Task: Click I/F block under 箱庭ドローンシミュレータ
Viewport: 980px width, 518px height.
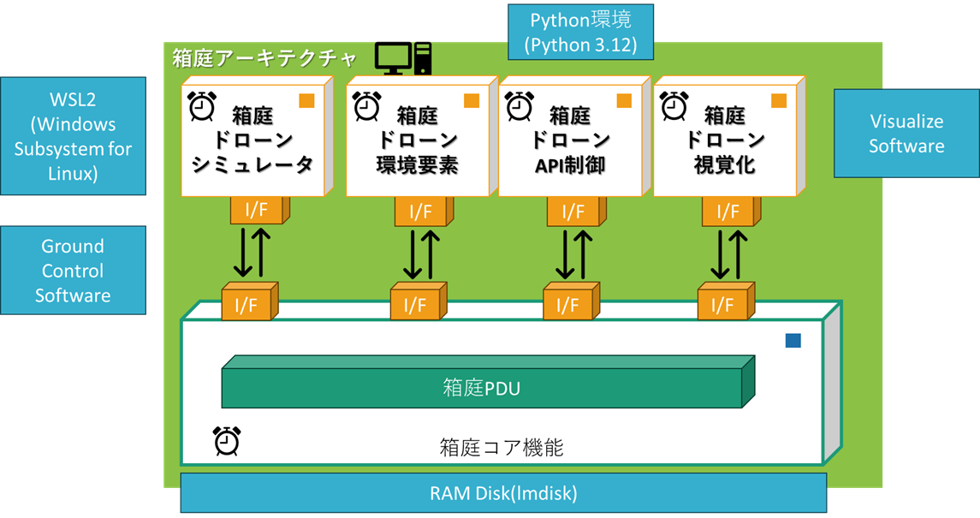Action: (x=260, y=211)
